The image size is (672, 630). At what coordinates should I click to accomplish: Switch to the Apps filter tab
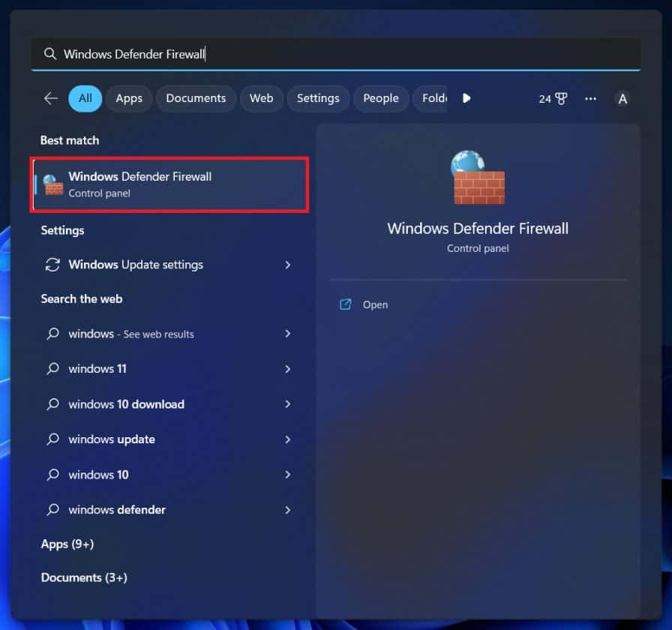(x=129, y=98)
